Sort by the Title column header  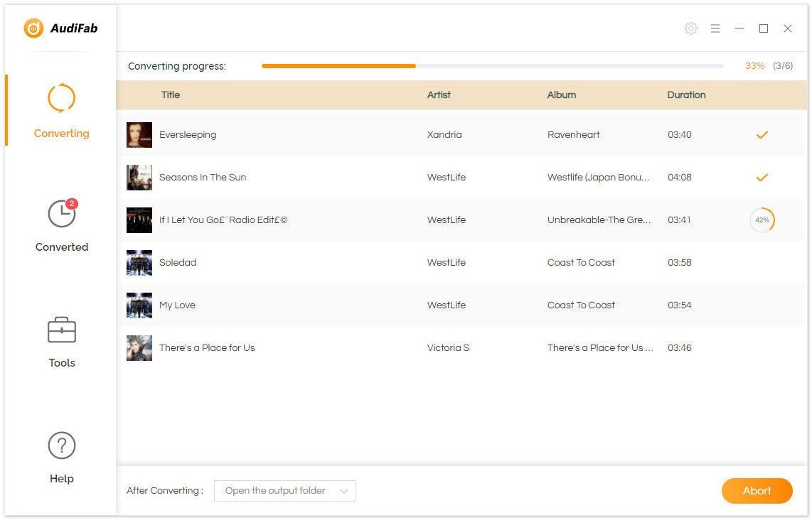171,94
